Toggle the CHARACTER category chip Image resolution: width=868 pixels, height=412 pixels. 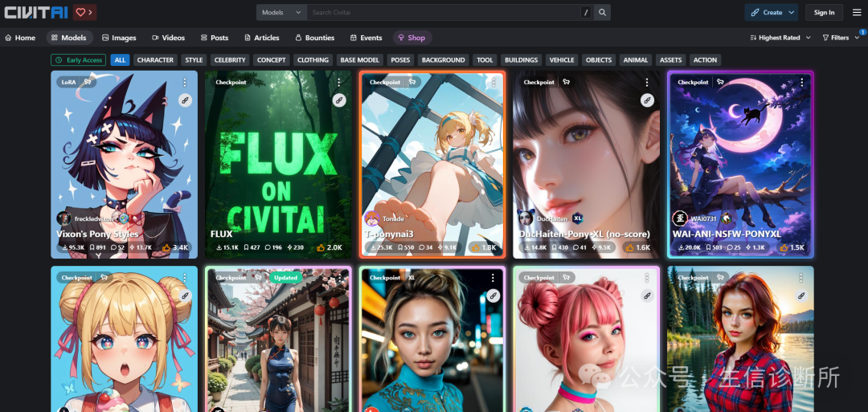click(x=155, y=59)
